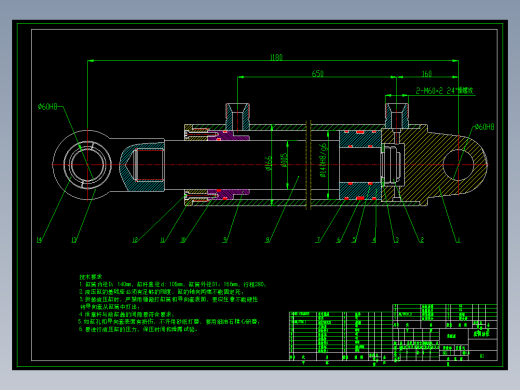Select technical requirement line 4
Screen dimensions: 520x390
126,314
